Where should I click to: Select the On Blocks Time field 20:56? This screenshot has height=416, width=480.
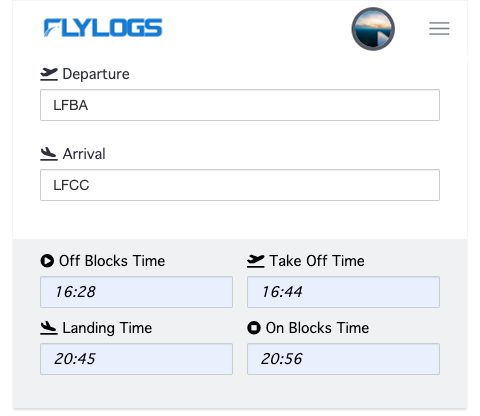pos(343,359)
